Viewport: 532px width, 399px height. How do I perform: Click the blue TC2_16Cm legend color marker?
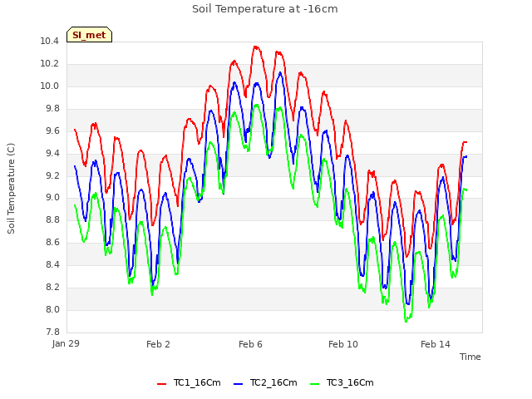tap(239, 384)
